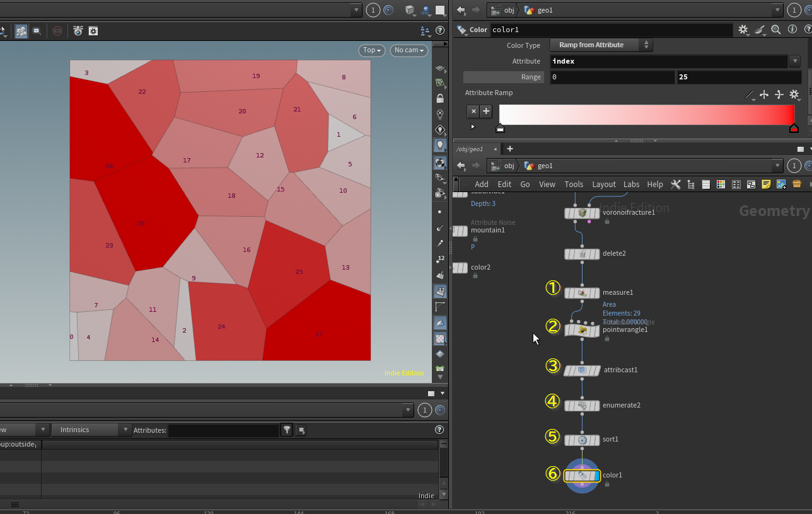Toggle the viewport lock icon in display sidebar
This screenshot has width=812, height=514.
(440, 99)
